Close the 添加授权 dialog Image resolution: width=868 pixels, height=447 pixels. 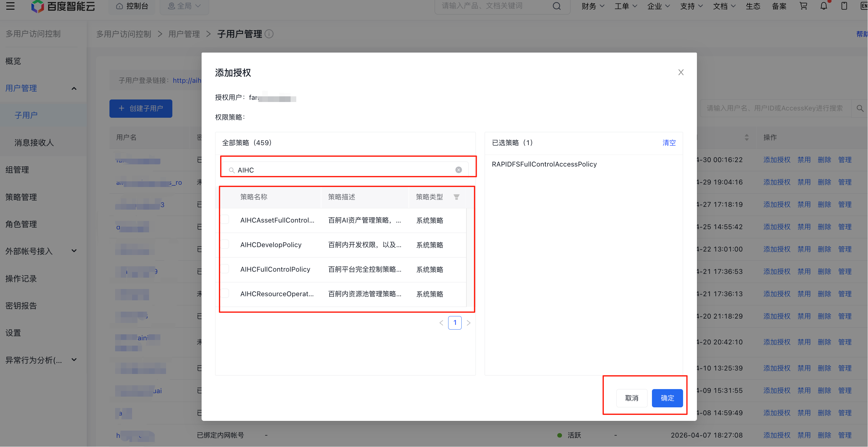681,72
